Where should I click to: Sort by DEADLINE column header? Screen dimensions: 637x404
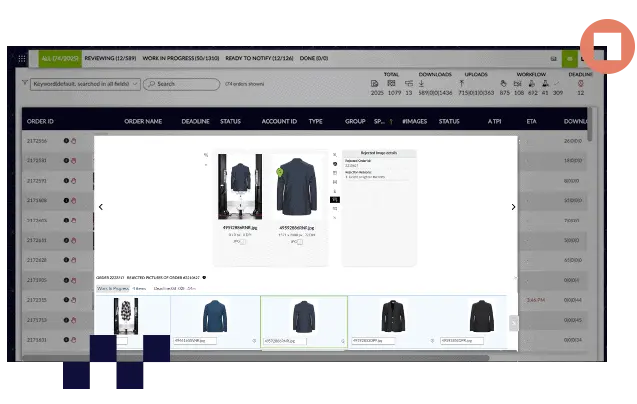tap(195, 121)
